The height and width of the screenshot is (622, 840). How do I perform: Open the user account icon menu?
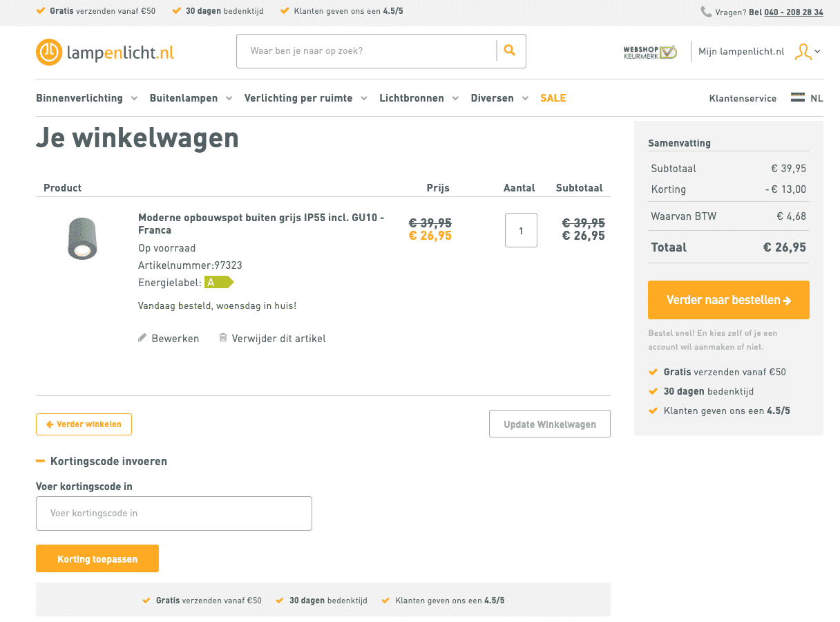point(806,52)
